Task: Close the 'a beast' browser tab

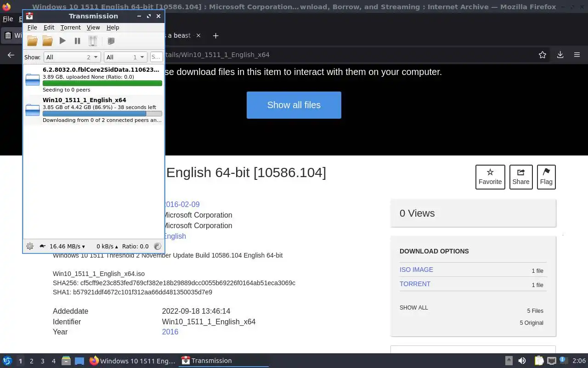Action: click(198, 35)
